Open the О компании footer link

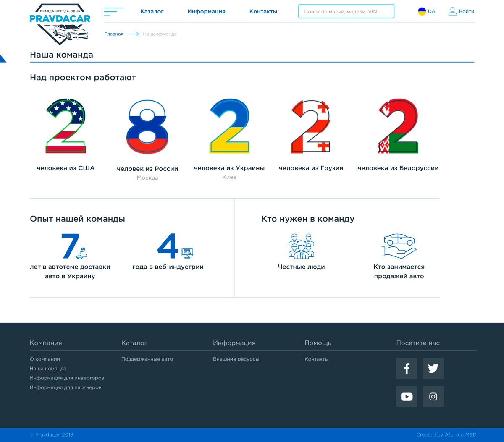45,359
